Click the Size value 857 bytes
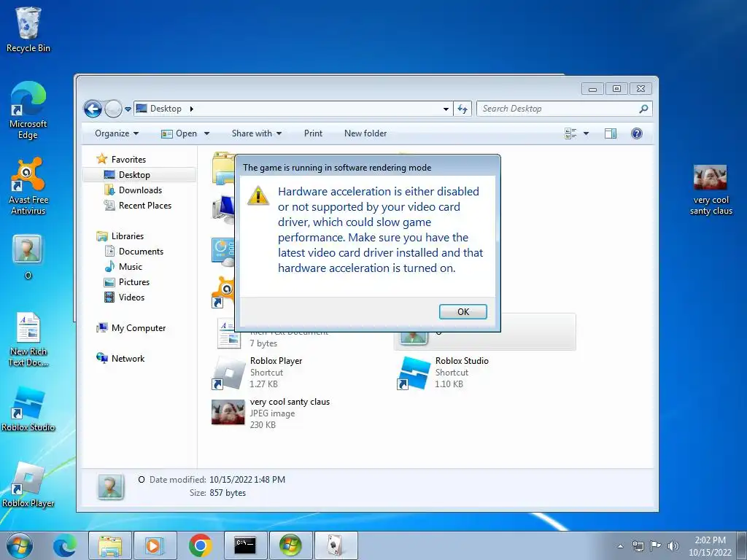The image size is (747, 560). pyautogui.click(x=228, y=493)
